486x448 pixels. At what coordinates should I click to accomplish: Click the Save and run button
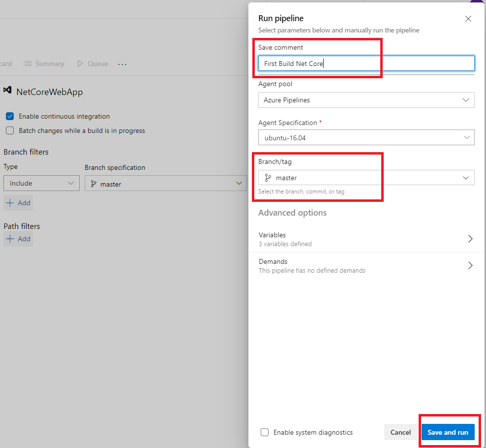(x=448, y=432)
